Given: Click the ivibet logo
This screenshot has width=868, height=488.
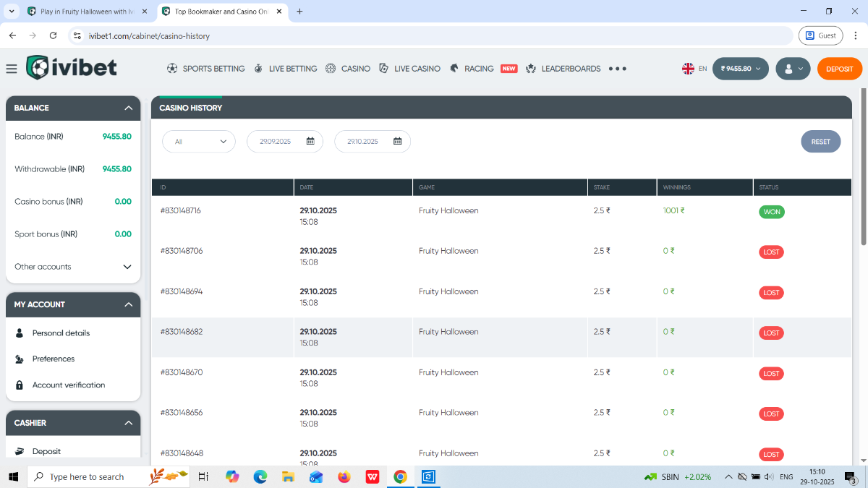Looking at the screenshot, I should point(71,68).
